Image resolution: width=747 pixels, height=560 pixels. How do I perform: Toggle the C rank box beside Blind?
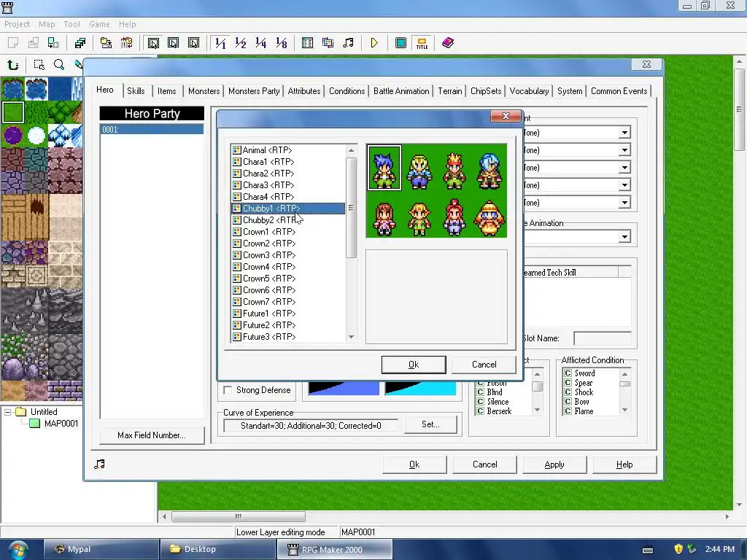(480, 392)
